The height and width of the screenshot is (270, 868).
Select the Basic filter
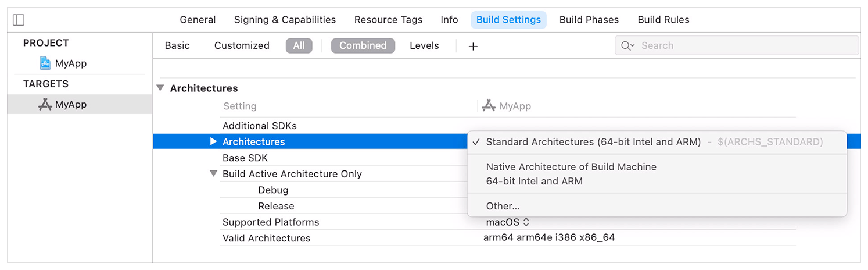pos(177,45)
